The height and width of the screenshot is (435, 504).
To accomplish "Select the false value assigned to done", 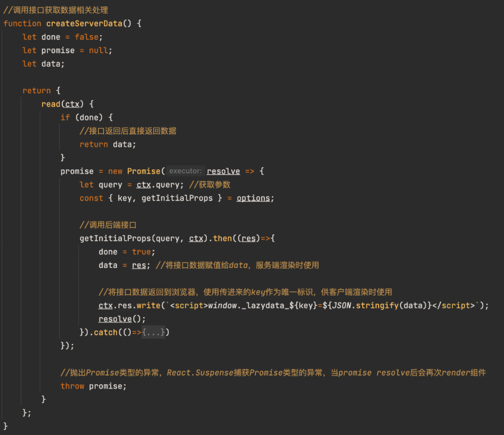I will pyautogui.click(x=86, y=37).
